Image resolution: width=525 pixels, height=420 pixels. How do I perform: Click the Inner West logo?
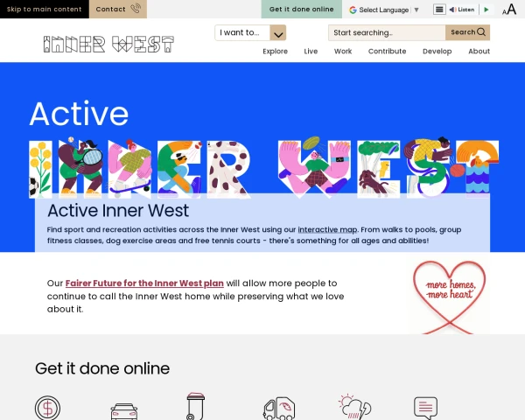point(108,45)
